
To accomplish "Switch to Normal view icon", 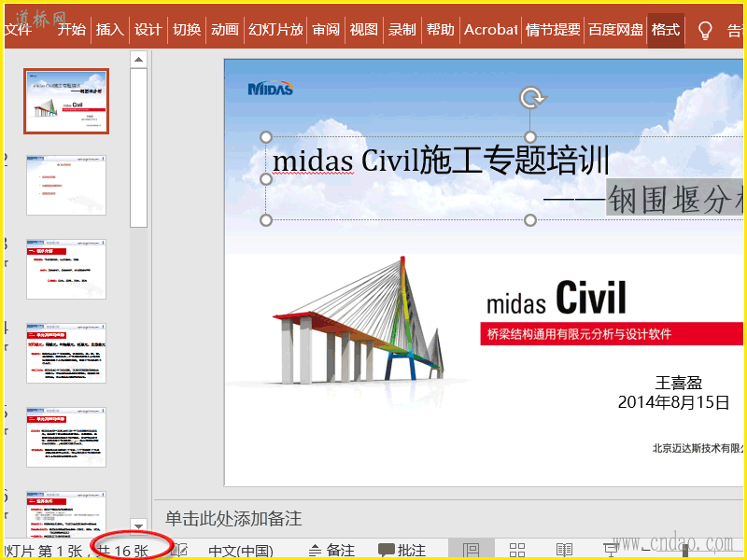I will [472, 550].
